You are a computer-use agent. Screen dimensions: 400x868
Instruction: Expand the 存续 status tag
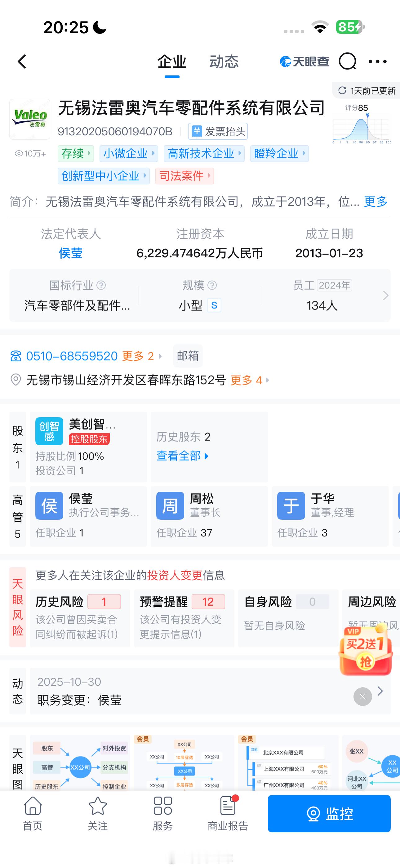point(76,154)
